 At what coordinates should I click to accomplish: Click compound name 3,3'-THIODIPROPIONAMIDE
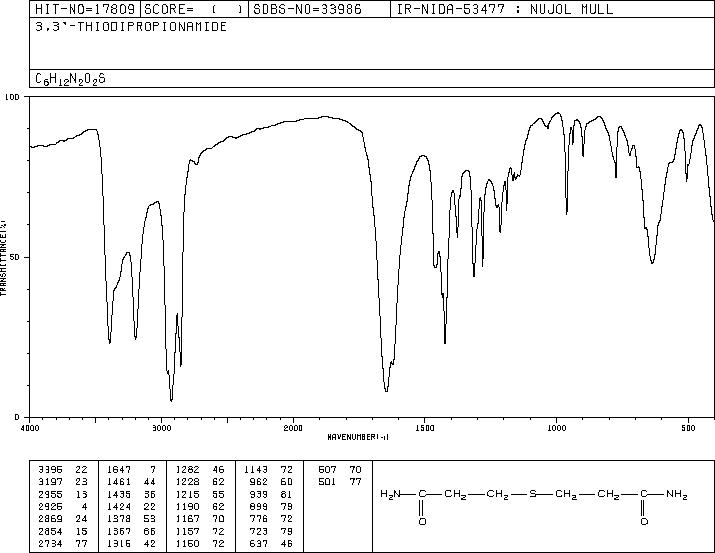coord(131,27)
